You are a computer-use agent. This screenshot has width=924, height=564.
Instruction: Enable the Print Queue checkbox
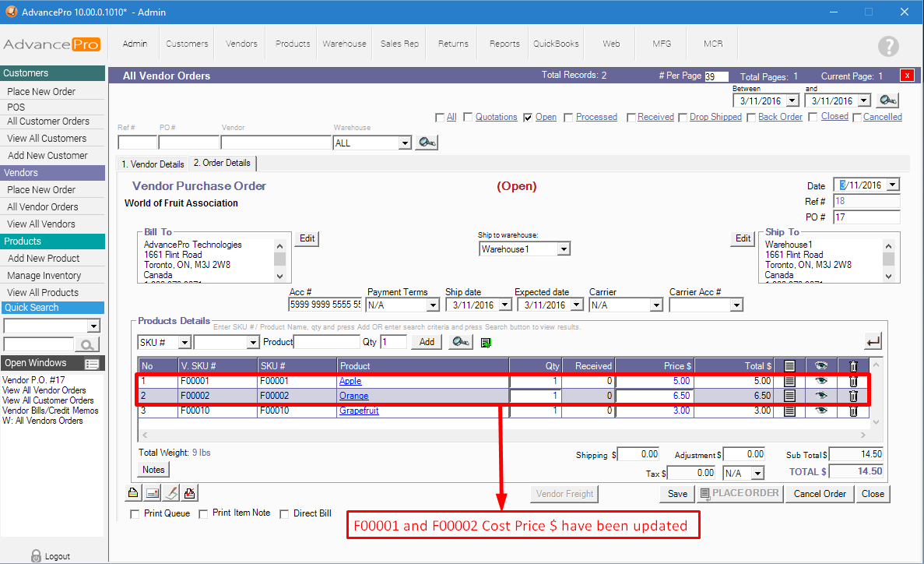coord(135,514)
